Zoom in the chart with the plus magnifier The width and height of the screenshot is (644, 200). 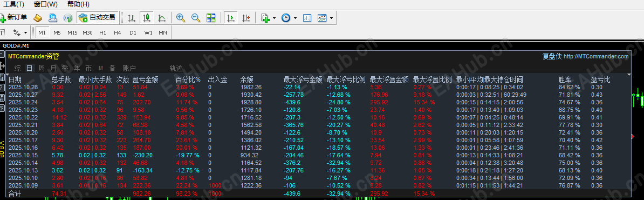tap(180, 18)
